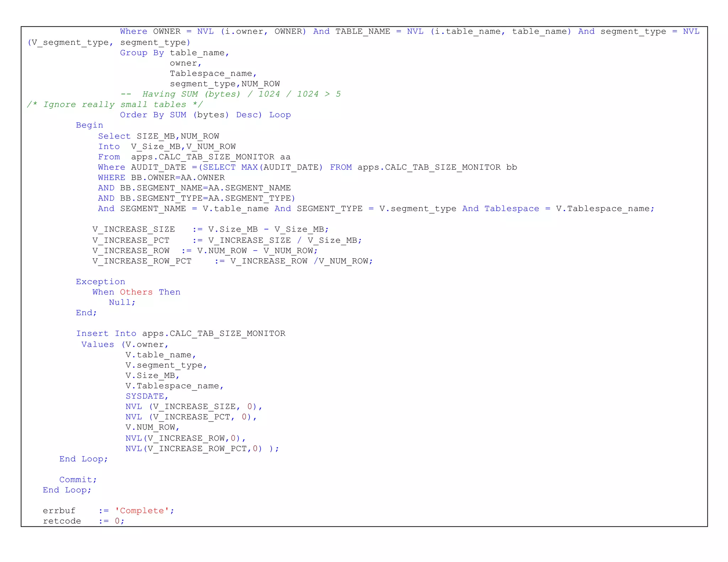The width and height of the screenshot is (728, 562).
Task: Click 'NVL (V_INCREASE_PCT, 0),' line
Action: (x=191, y=417)
